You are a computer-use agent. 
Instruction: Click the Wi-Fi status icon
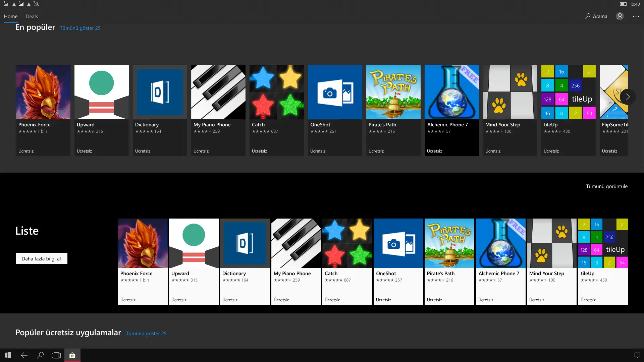36,4
